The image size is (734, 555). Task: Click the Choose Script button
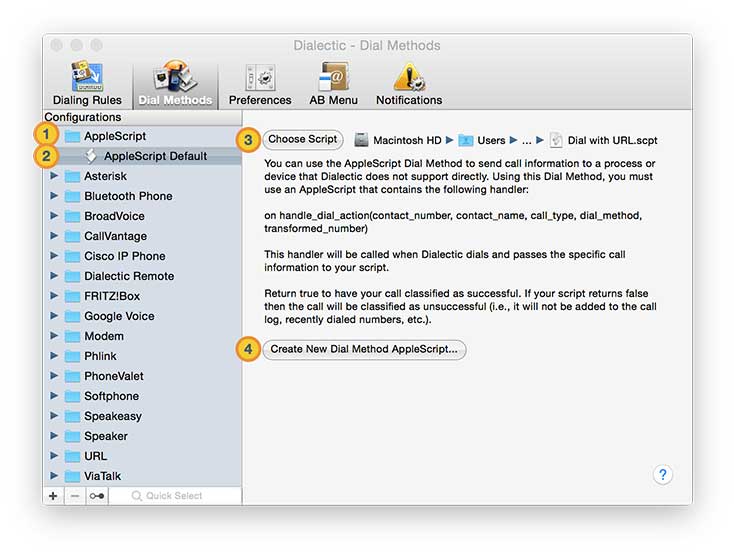pyautogui.click(x=303, y=139)
